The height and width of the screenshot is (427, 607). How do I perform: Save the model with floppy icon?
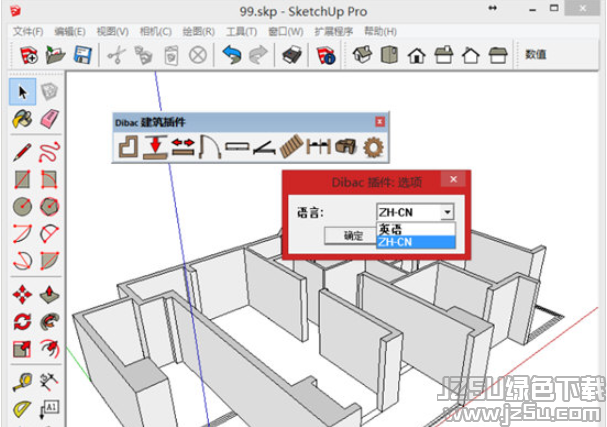tap(82, 55)
